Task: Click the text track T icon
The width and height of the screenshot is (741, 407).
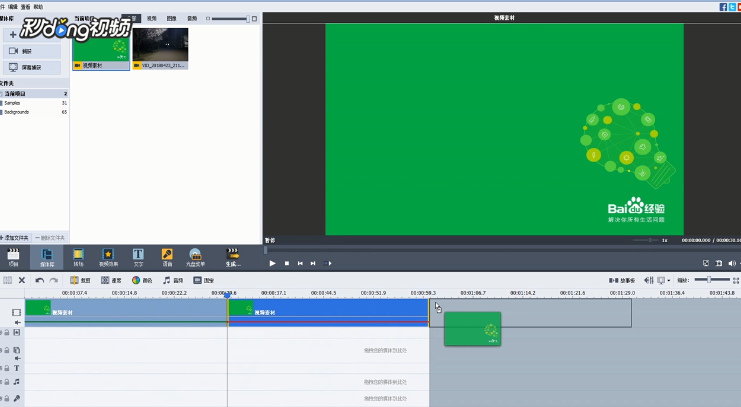Action: click(17, 368)
